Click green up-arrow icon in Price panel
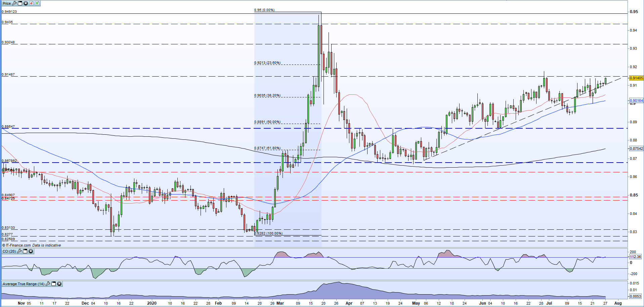This screenshot has height=307, width=644. [x=37, y=3]
